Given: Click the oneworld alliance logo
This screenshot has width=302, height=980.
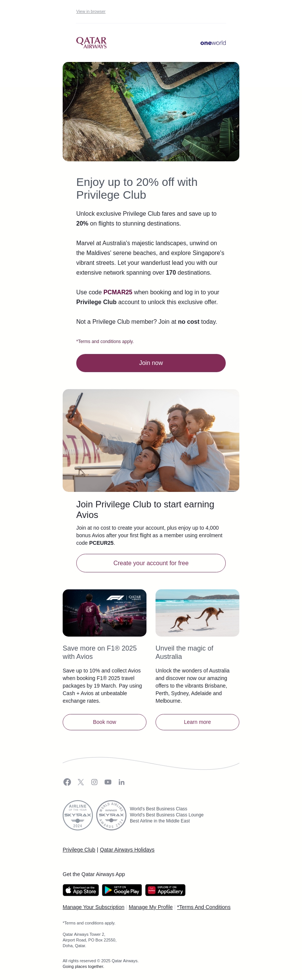Looking at the screenshot, I should coord(213,43).
